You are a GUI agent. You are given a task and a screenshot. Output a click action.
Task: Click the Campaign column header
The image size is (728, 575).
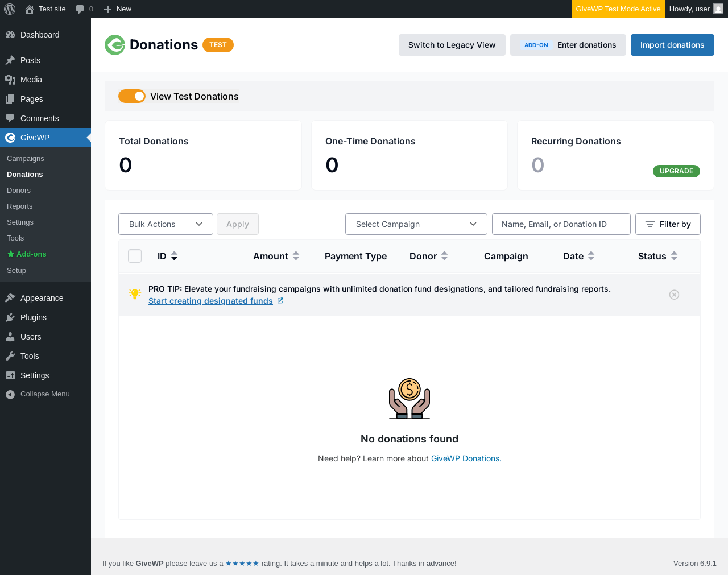tap(506, 256)
